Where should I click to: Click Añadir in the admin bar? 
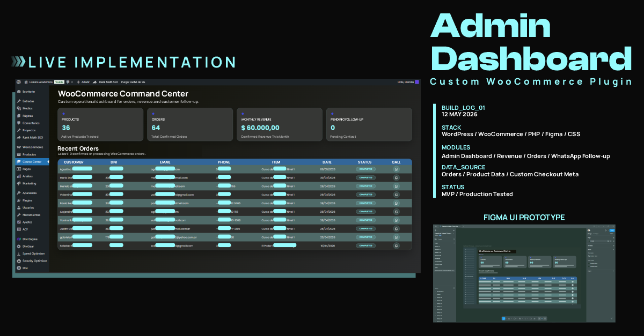(x=83, y=82)
